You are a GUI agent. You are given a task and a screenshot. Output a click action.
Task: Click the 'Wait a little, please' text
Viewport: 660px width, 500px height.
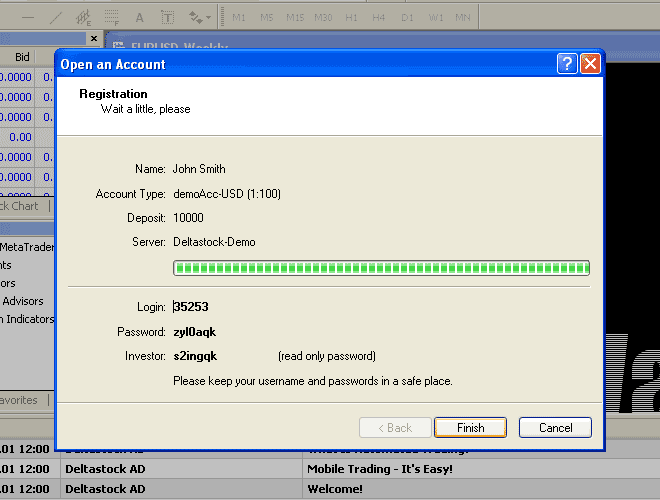point(146,109)
